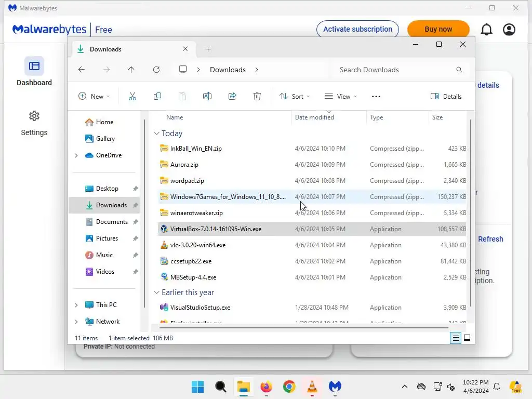Click the Share icon in Explorer toolbar
Viewport: 532px width, 399px height.
pyautogui.click(x=232, y=96)
